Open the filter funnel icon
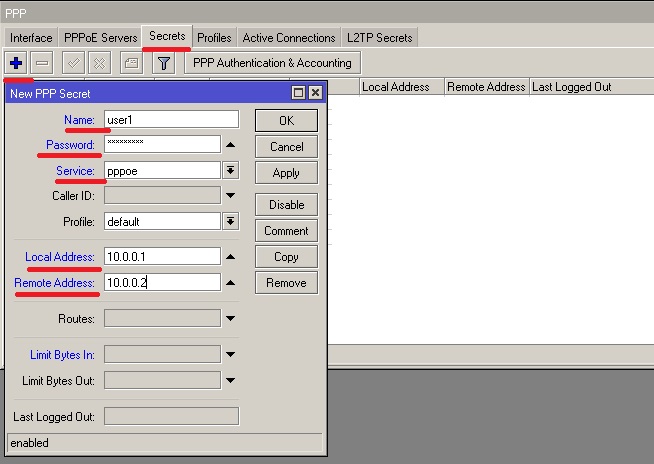This screenshot has width=654, height=464. 164,63
